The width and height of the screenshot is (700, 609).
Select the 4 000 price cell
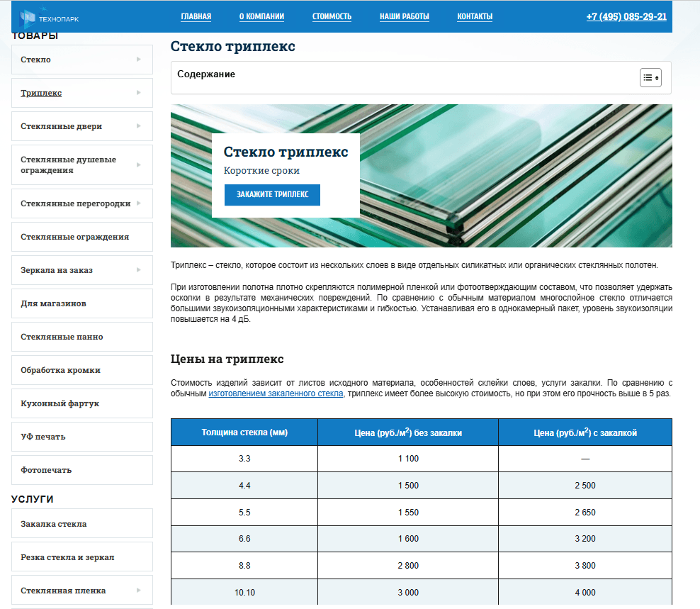585,593
